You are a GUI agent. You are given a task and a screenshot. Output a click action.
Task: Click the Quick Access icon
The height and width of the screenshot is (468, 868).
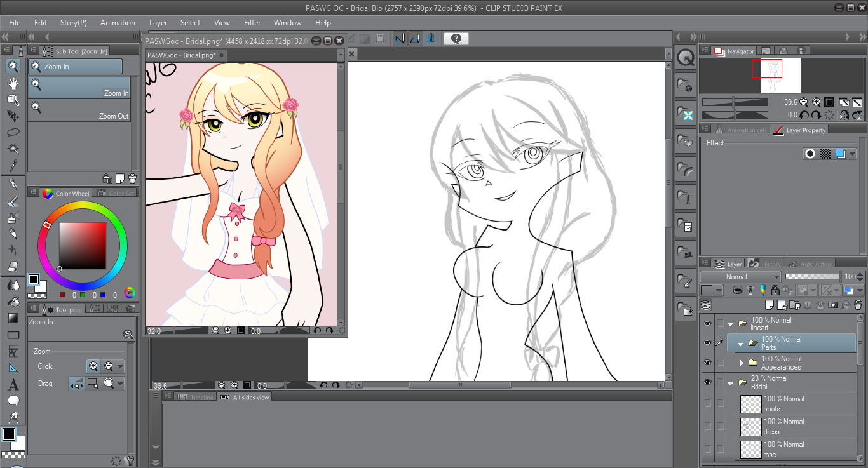coord(686,58)
